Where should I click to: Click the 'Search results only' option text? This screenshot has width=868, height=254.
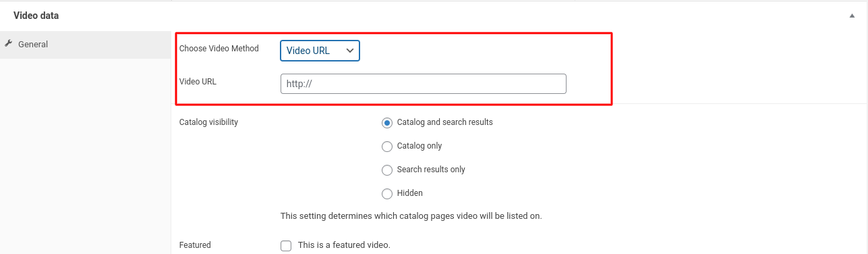tap(431, 170)
